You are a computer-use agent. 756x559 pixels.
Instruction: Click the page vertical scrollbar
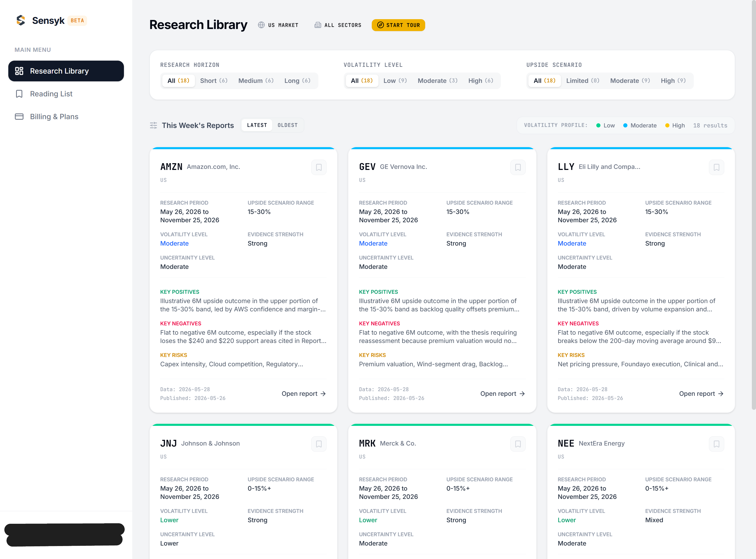pyautogui.click(x=753, y=205)
